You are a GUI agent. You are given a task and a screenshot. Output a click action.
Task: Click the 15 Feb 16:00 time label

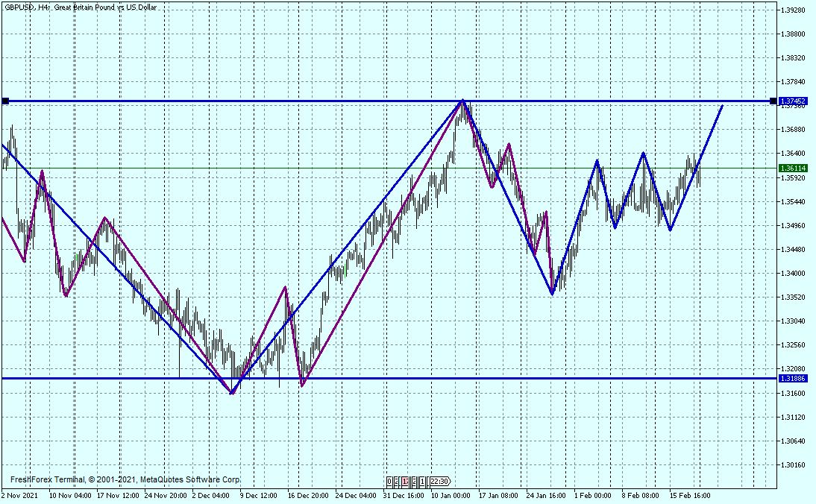[690, 496]
